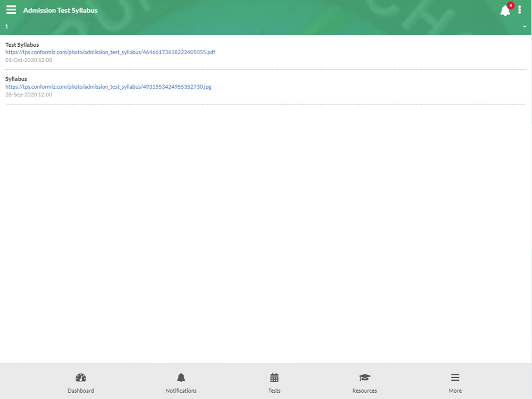
Task: Open the hamburger menu icon
Action: [11, 10]
